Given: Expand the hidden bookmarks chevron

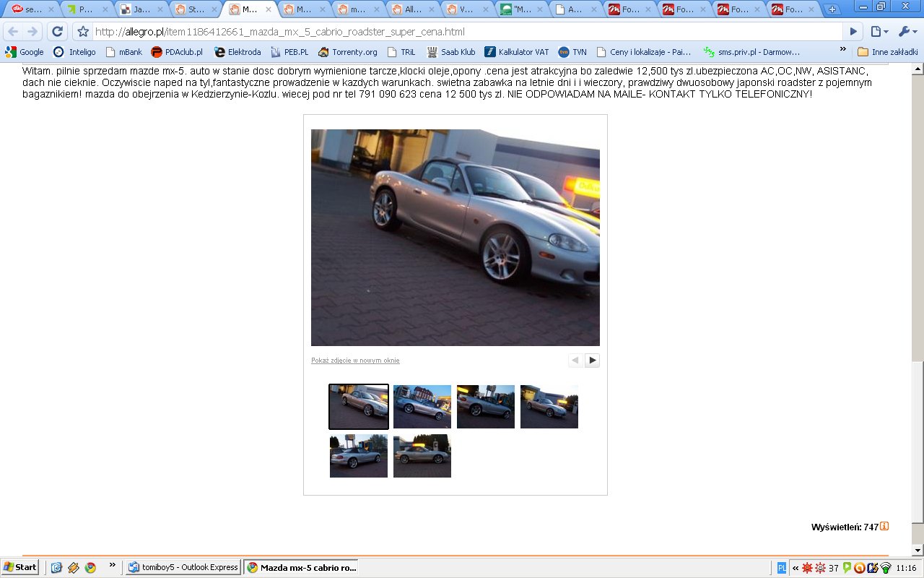Looking at the screenshot, I should [842, 50].
